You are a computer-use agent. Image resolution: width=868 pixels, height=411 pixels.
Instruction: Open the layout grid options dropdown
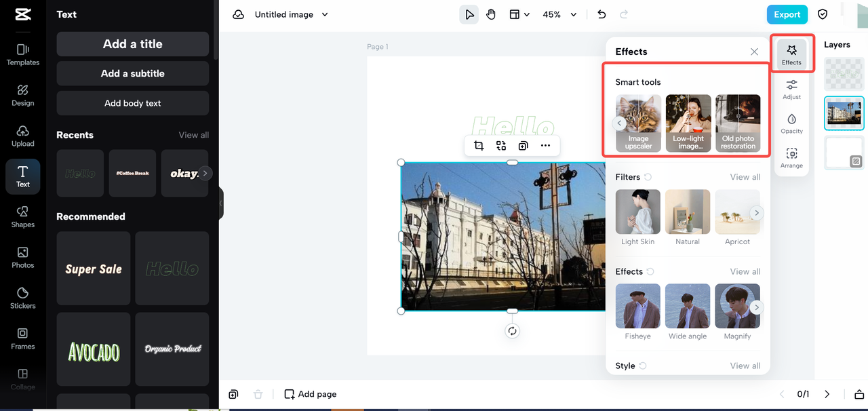point(519,14)
